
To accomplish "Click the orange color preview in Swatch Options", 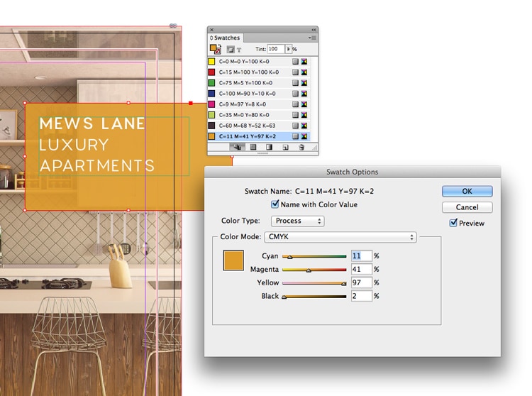I will click(x=233, y=260).
